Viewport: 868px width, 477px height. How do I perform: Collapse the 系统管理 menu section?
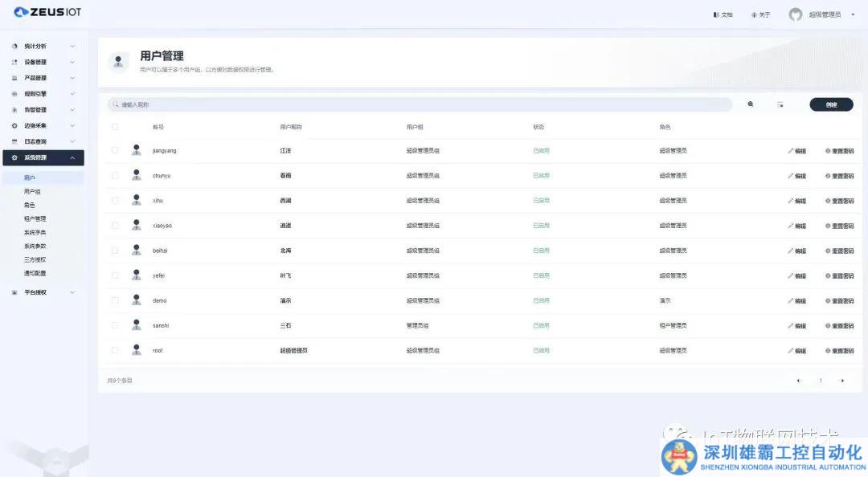72,158
